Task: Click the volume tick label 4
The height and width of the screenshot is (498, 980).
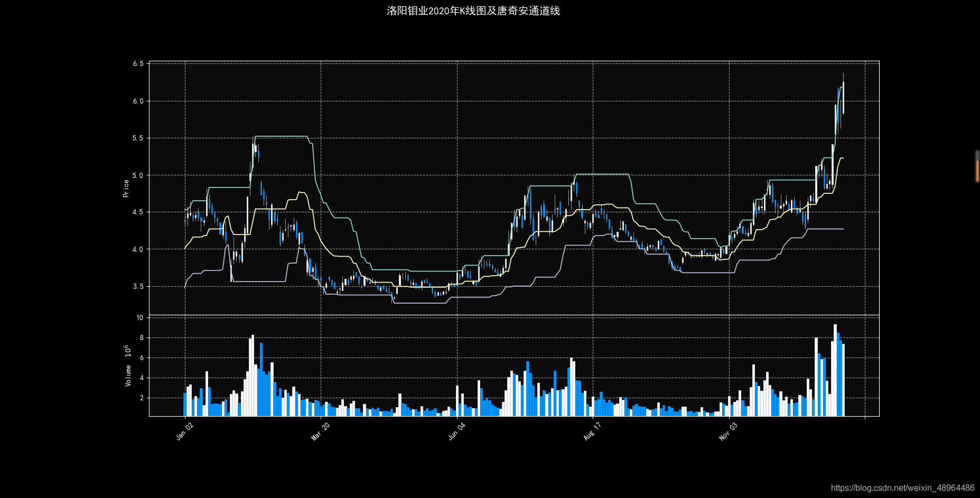Action: tap(142, 378)
